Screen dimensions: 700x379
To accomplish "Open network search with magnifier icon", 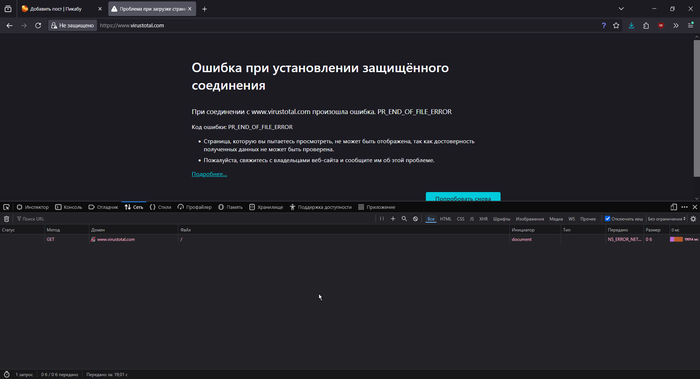I will [404, 219].
